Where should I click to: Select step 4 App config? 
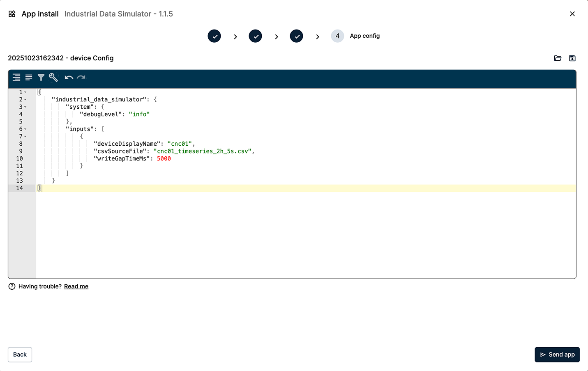[x=337, y=36]
